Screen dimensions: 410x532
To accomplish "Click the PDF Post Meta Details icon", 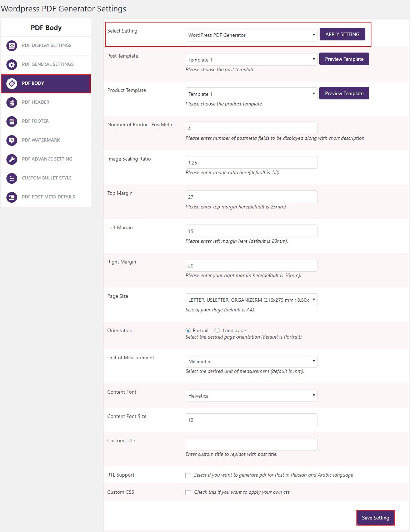I will tap(12, 197).
